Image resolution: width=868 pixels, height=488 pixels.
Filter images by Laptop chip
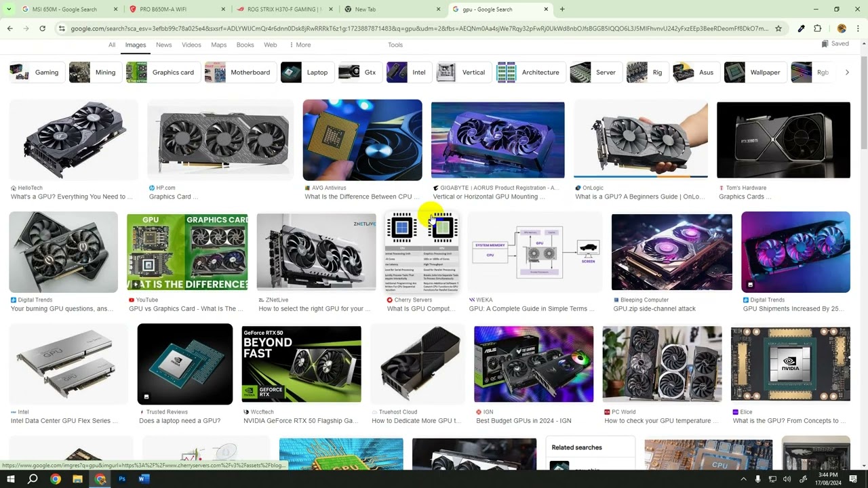(x=307, y=73)
